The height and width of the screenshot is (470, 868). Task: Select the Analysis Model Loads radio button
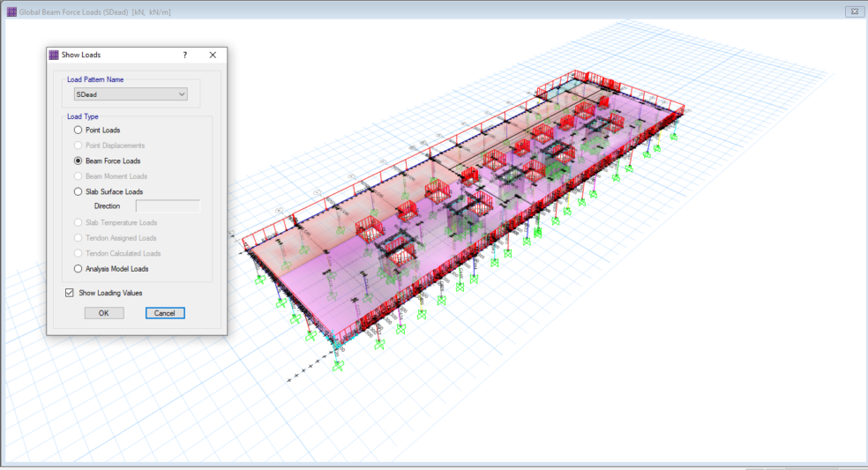tap(78, 269)
